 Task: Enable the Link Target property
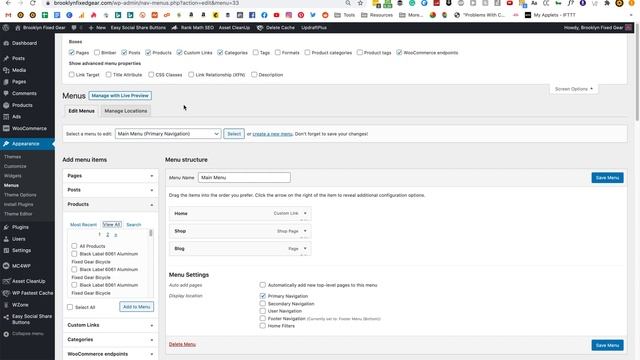click(x=72, y=75)
